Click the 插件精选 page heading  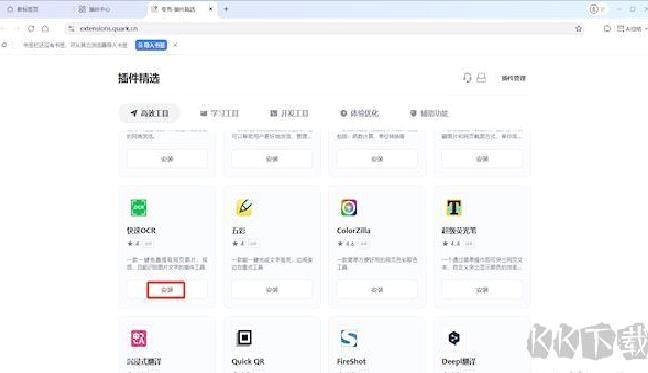tap(139, 78)
